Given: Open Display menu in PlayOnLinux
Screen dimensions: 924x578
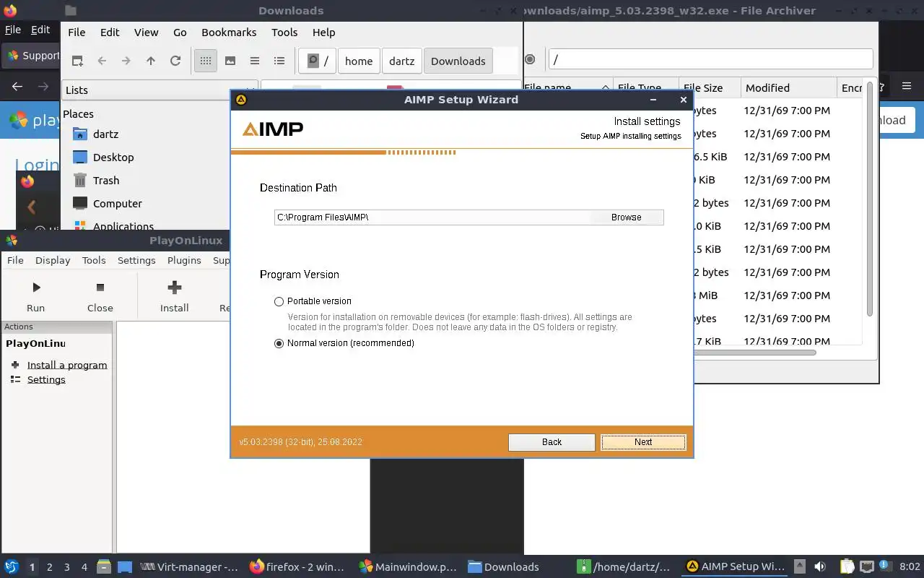Looking at the screenshot, I should coord(53,260).
